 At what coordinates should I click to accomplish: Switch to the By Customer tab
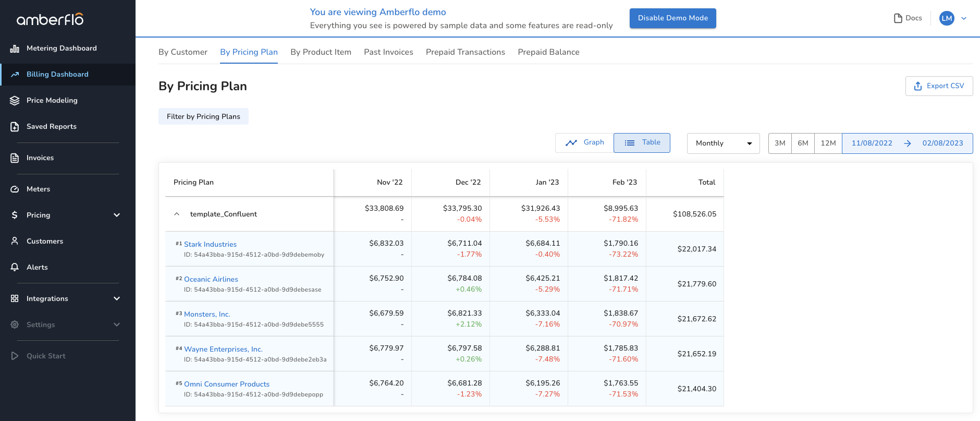point(182,52)
